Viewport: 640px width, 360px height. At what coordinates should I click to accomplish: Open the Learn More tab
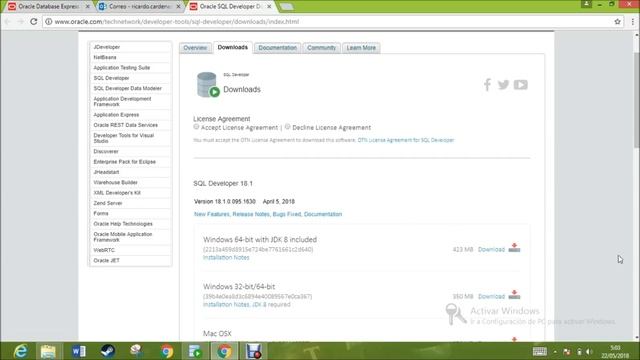point(361,48)
